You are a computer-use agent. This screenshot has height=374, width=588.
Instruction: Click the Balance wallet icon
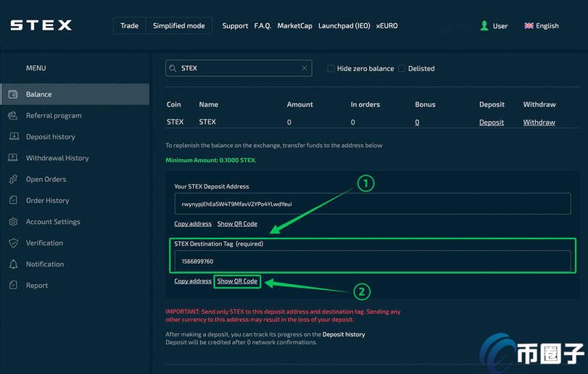point(13,94)
